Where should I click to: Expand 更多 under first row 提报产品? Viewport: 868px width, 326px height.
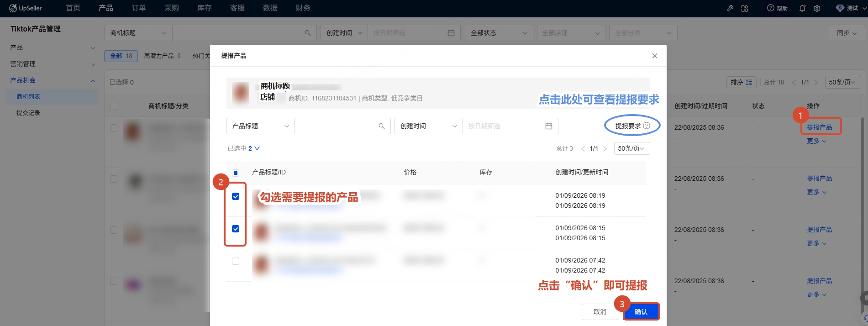(816, 141)
